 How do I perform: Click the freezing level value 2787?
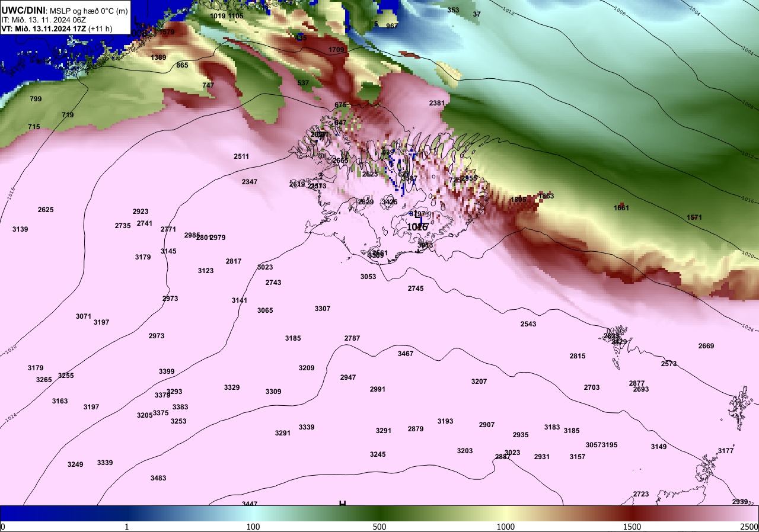pyautogui.click(x=352, y=338)
